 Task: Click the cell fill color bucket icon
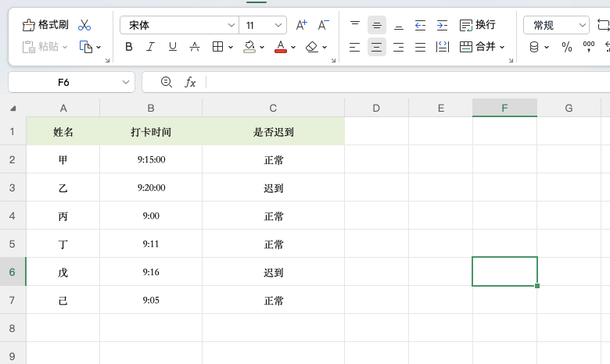(249, 47)
